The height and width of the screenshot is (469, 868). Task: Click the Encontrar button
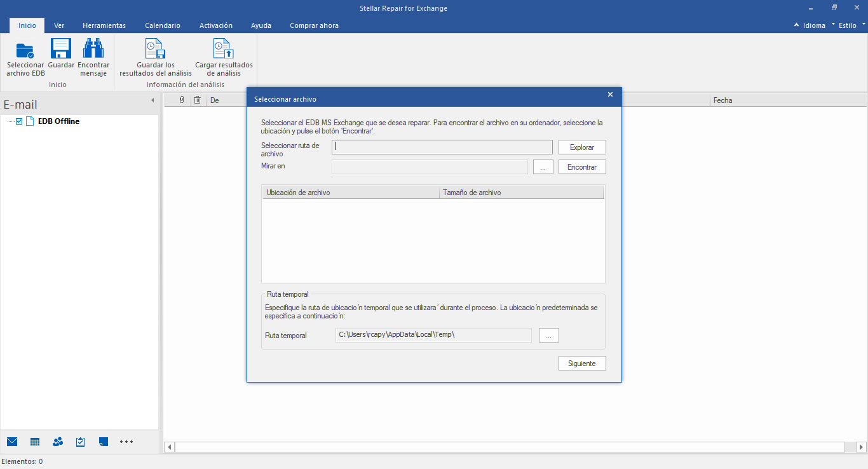[582, 167]
